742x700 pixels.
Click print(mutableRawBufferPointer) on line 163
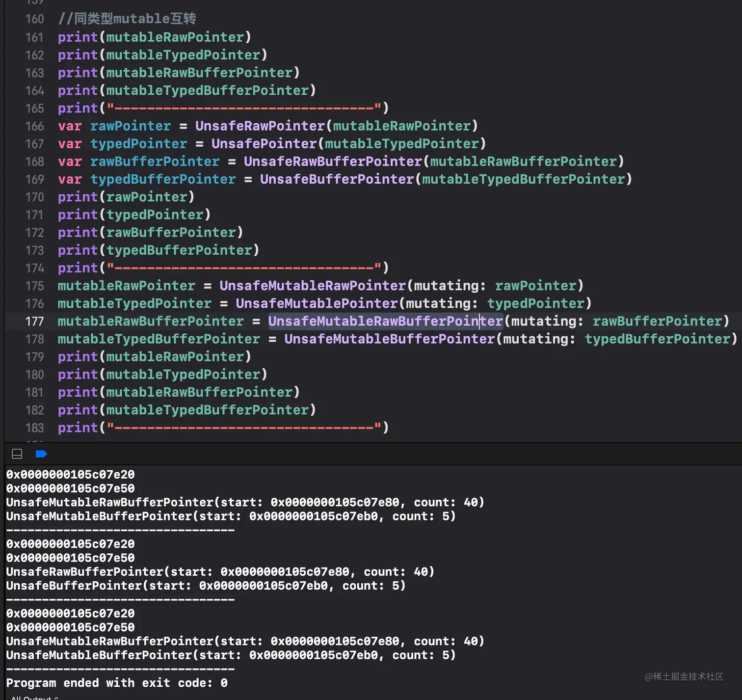point(179,73)
